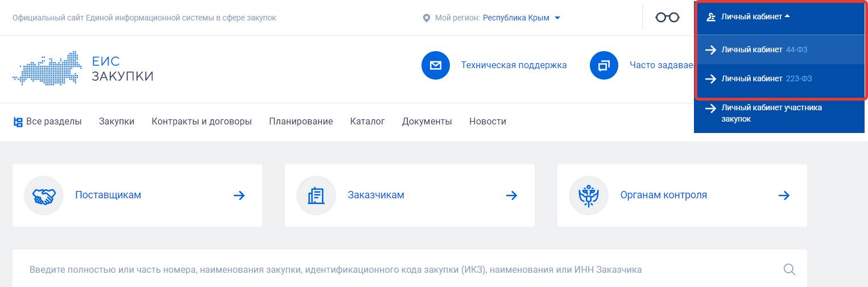Viewport: 868px width, 287px height.
Task: Click the arrow on the Заказчикам card
Action: (x=512, y=196)
